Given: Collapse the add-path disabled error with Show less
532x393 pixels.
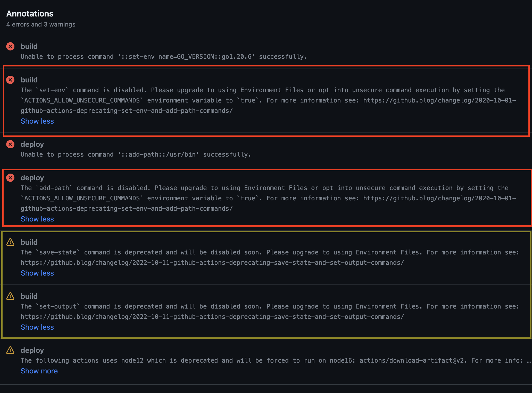Looking at the screenshot, I should 37,219.
